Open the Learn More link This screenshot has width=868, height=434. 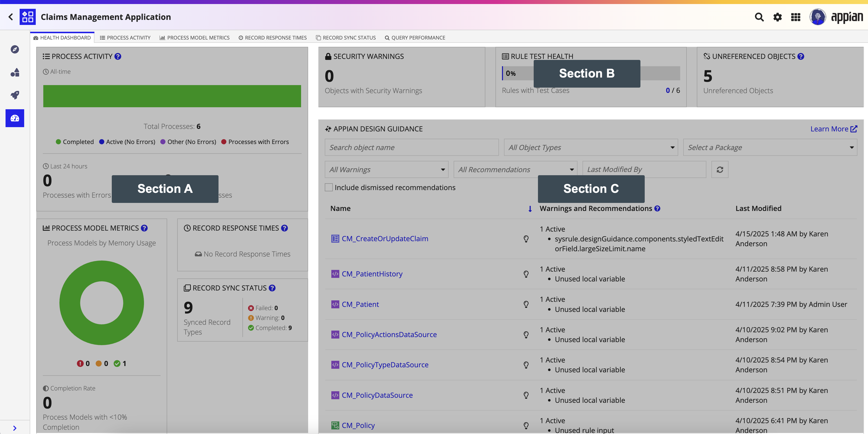coord(834,129)
